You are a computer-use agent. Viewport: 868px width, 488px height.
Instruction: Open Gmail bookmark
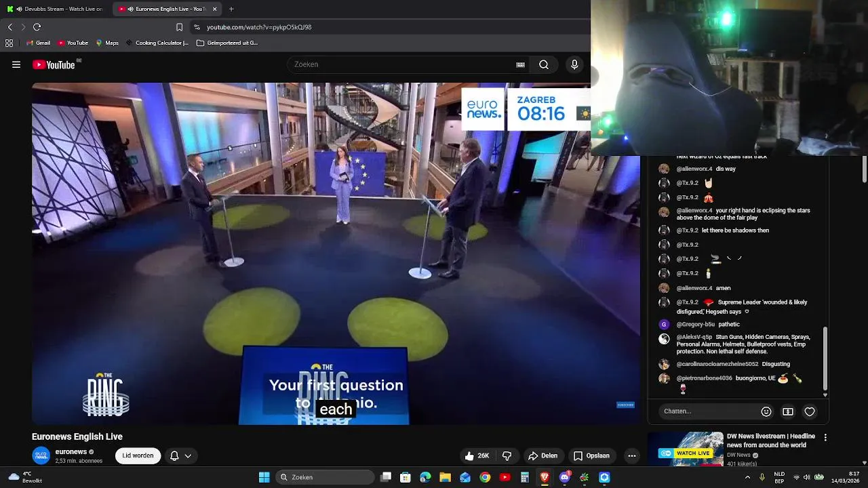tap(38, 43)
